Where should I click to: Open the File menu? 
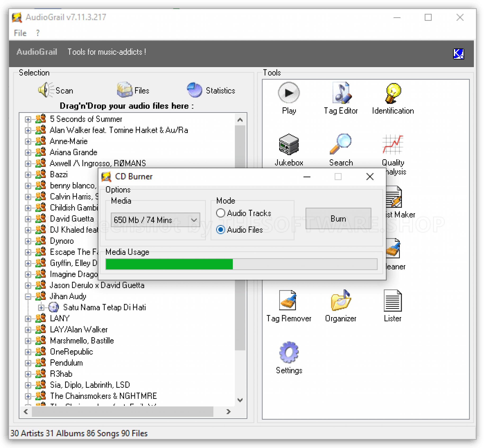coord(20,33)
